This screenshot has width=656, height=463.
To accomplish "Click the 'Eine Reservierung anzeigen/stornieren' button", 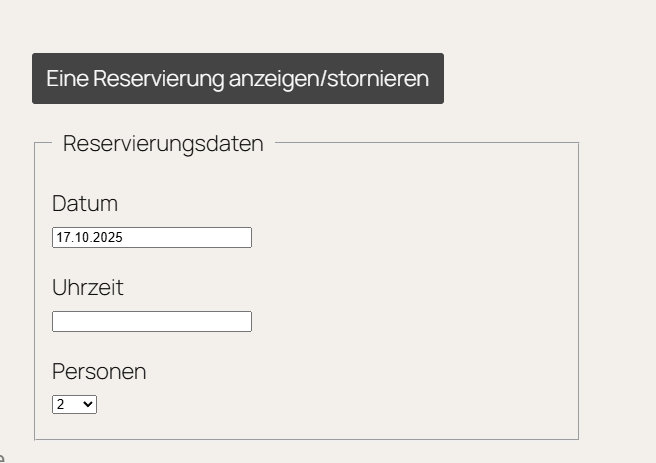I will (238, 79).
